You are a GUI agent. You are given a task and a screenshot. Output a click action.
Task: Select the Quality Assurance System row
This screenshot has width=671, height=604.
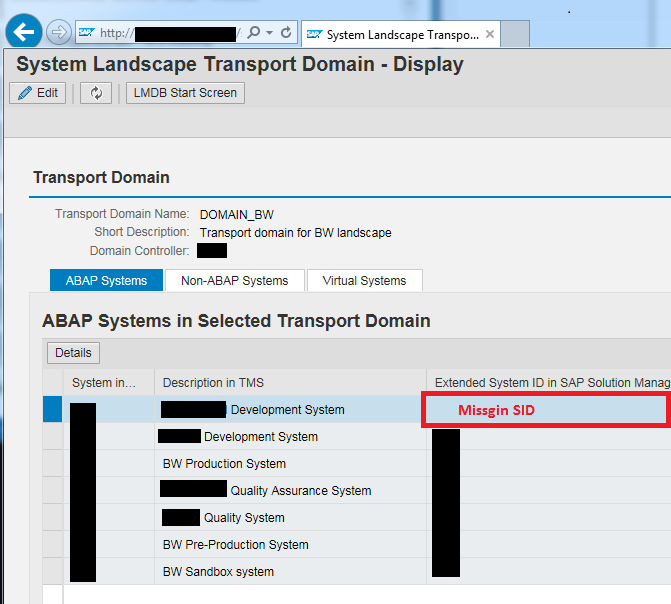tap(357, 491)
